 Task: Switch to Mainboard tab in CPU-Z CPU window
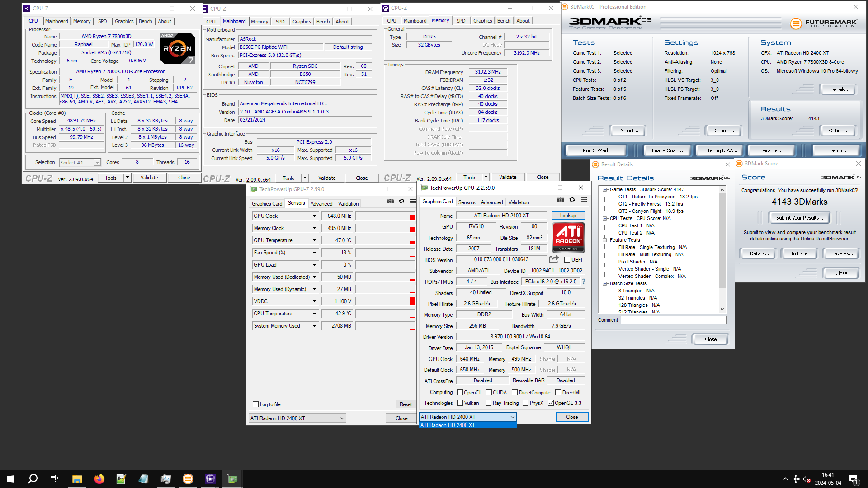57,21
